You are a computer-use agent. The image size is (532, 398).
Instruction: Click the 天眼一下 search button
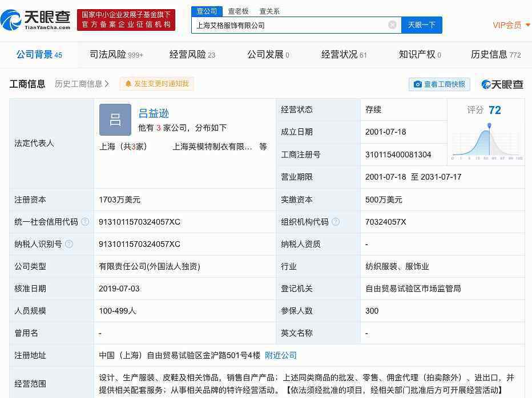(x=421, y=25)
